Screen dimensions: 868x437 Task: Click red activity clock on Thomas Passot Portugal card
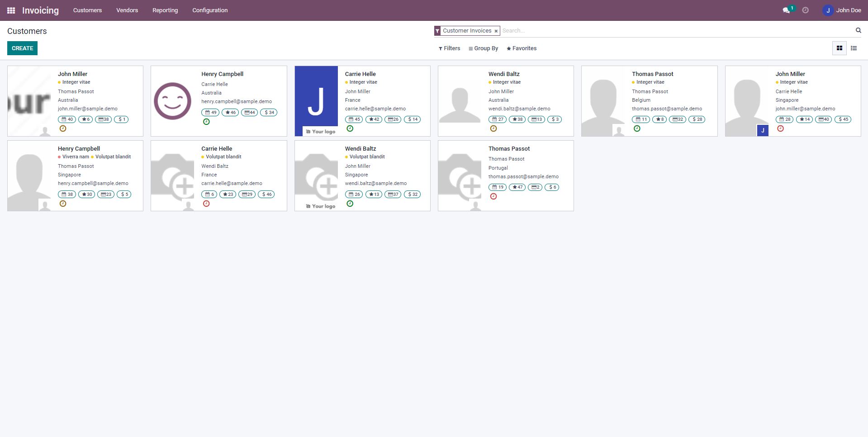(x=493, y=196)
